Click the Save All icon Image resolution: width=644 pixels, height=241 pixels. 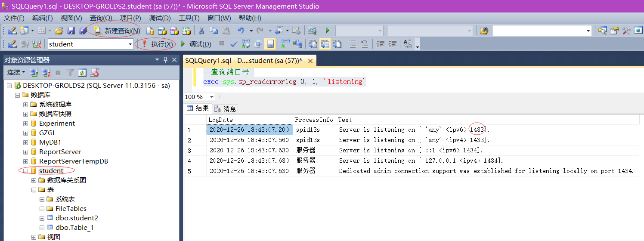[83, 31]
